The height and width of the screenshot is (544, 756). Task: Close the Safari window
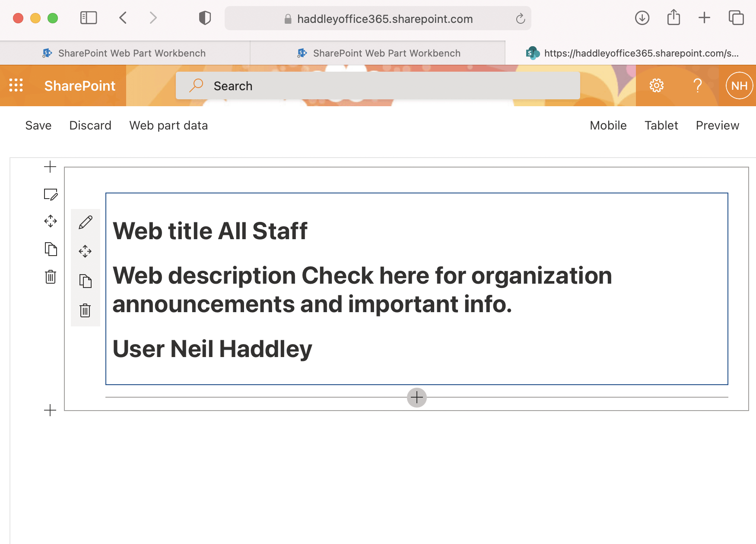[x=18, y=18]
